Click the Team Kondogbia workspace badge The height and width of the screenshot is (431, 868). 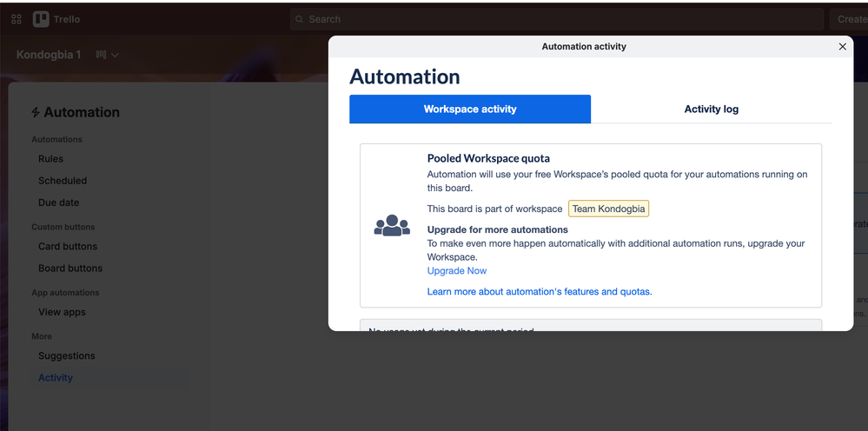pyautogui.click(x=608, y=209)
